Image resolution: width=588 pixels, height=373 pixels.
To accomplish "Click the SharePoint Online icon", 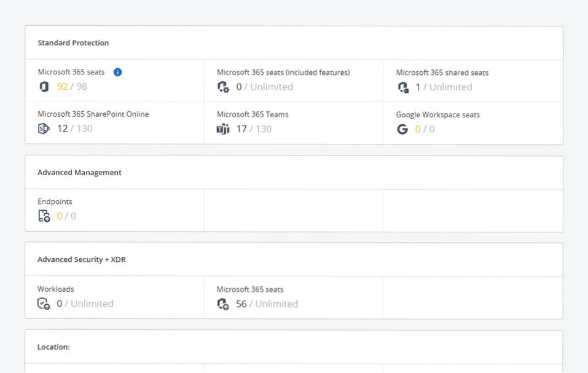I will [x=44, y=129].
